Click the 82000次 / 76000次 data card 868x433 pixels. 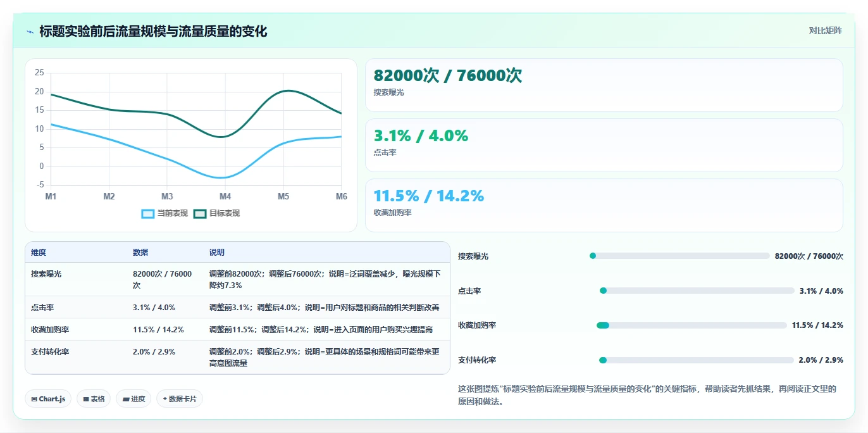[x=604, y=85]
